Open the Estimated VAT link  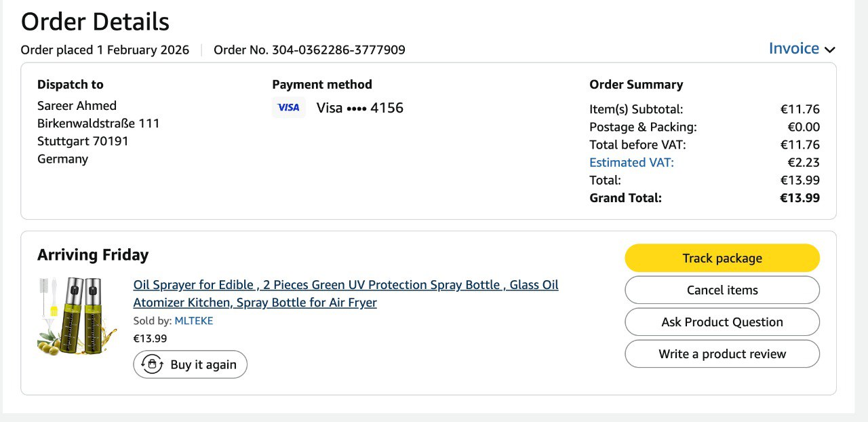click(631, 162)
